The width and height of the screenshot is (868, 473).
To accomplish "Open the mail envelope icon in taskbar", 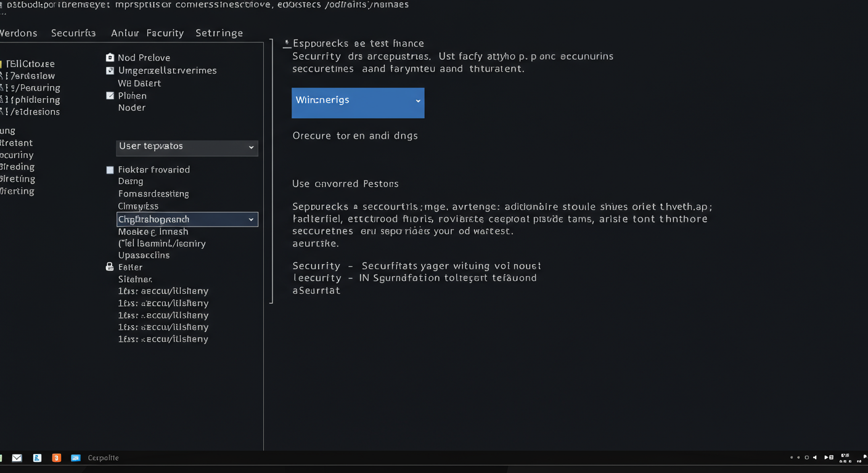I will pos(17,458).
